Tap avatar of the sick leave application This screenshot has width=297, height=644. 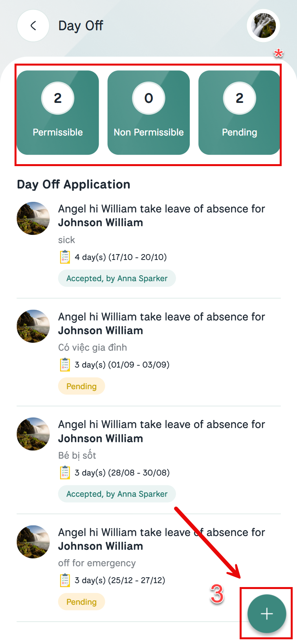coord(33,218)
